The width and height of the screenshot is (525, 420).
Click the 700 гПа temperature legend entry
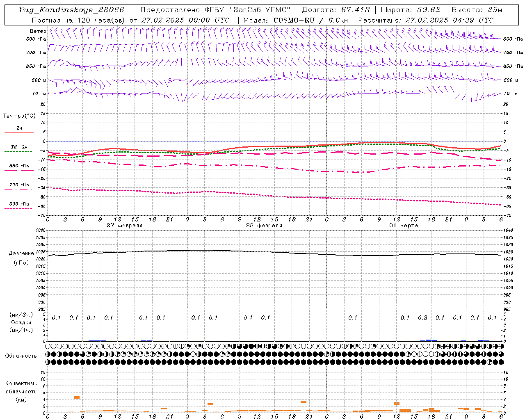click(19, 185)
